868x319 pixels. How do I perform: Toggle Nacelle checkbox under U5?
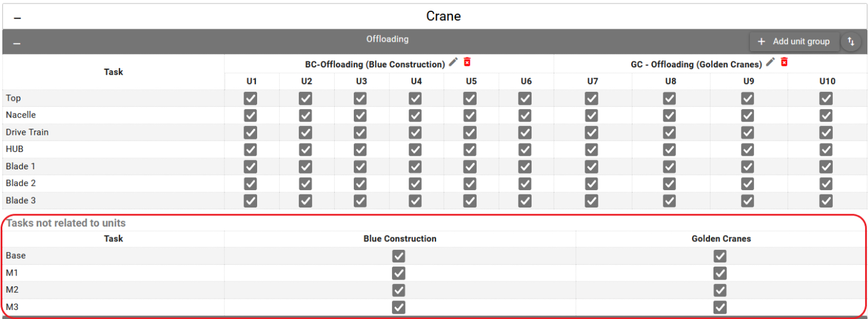coord(470,116)
